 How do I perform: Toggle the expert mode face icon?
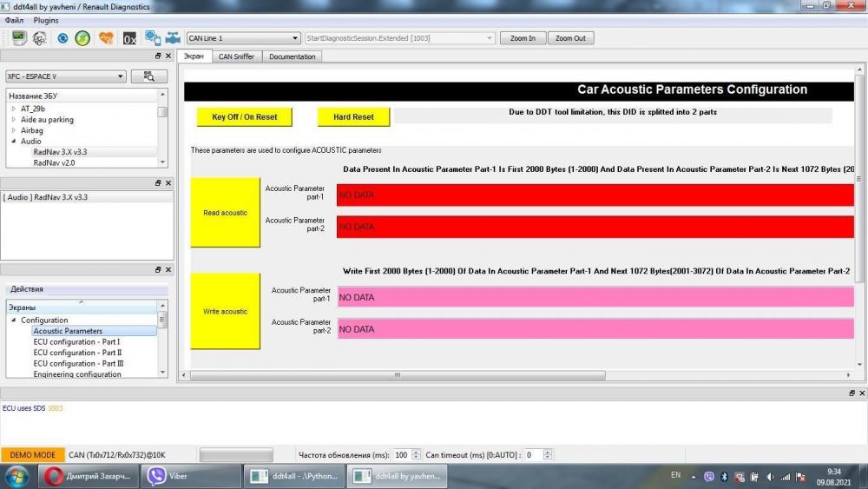pos(40,38)
